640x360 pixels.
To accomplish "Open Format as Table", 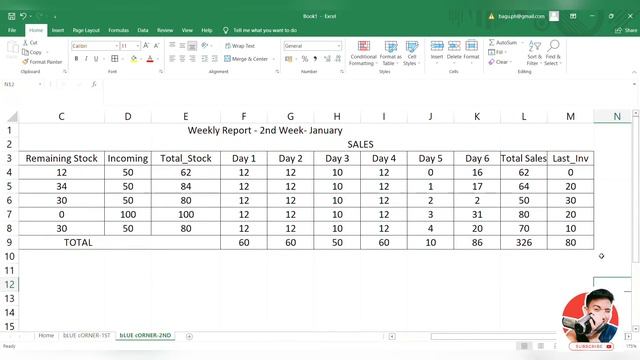I will pos(391,53).
